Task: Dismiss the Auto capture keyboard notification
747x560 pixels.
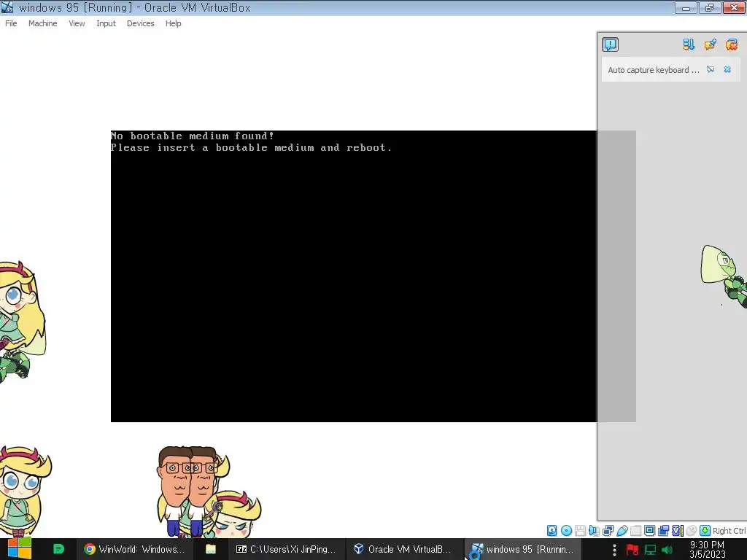Action: point(727,69)
